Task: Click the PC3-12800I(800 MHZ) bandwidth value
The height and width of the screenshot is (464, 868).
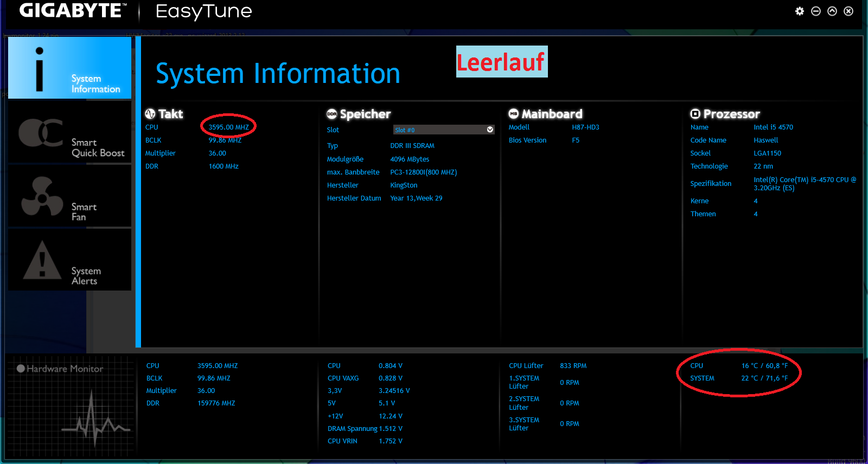Action: [424, 172]
